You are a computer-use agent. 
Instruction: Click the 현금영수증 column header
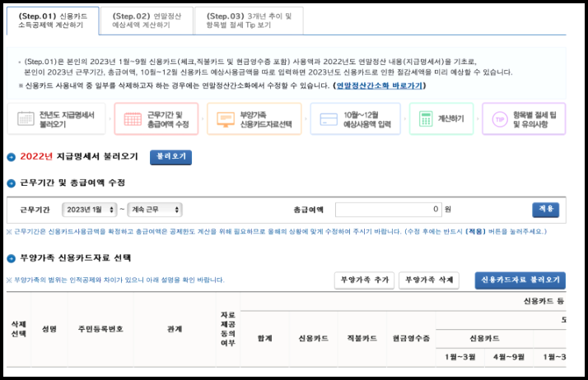click(411, 338)
